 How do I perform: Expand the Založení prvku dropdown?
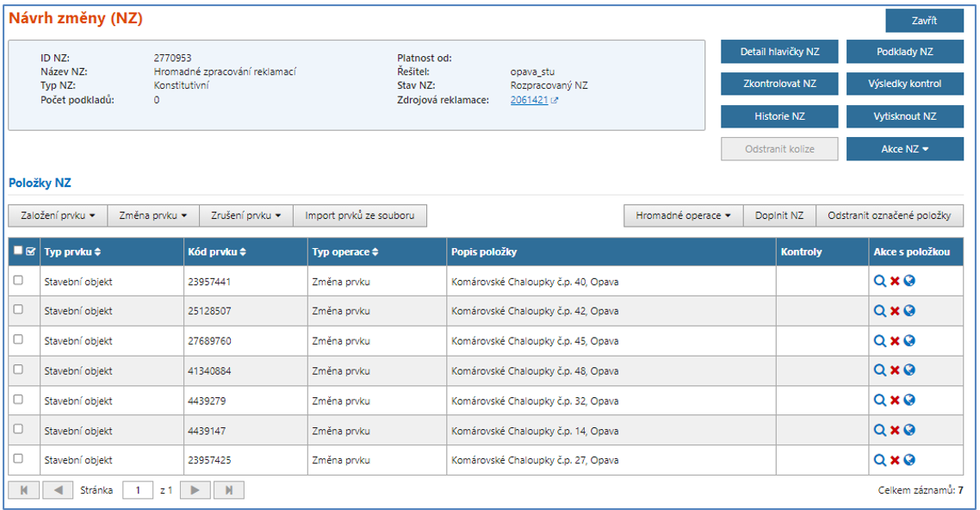coord(57,215)
